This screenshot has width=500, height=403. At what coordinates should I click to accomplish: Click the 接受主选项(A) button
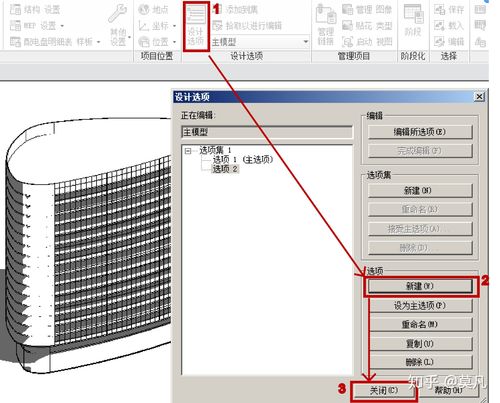tap(420, 229)
